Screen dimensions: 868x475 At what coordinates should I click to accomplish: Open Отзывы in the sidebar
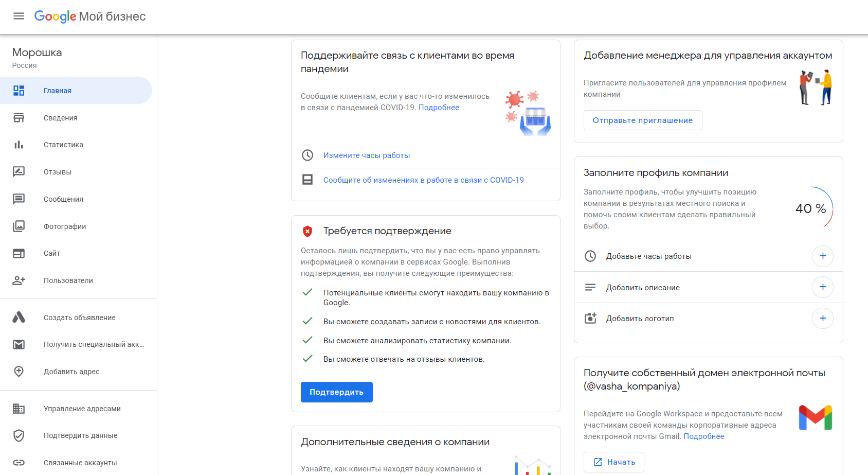coord(76,172)
